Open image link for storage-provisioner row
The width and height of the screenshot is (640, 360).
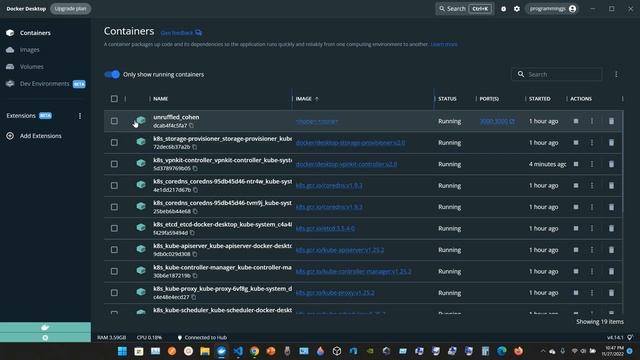[x=350, y=143]
